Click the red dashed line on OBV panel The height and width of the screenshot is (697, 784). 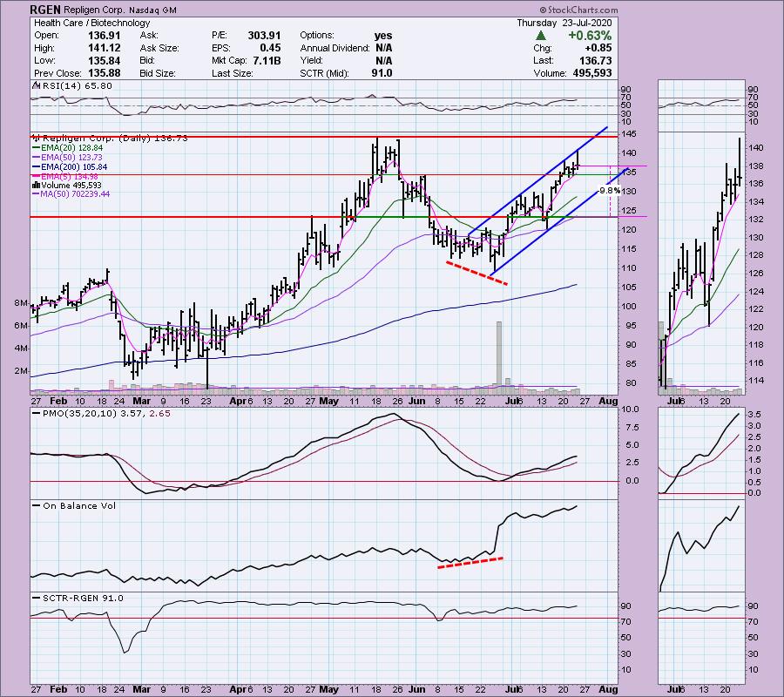(x=470, y=563)
